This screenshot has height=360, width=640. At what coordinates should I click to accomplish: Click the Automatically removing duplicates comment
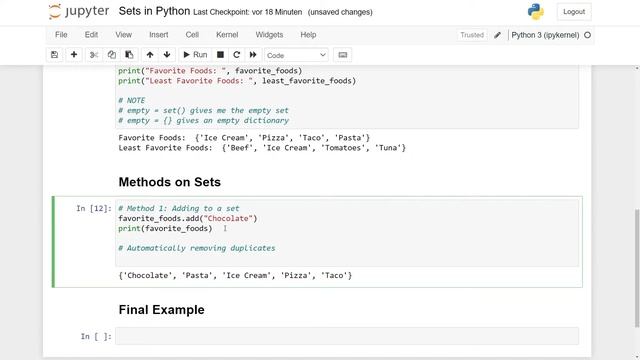tap(197, 248)
